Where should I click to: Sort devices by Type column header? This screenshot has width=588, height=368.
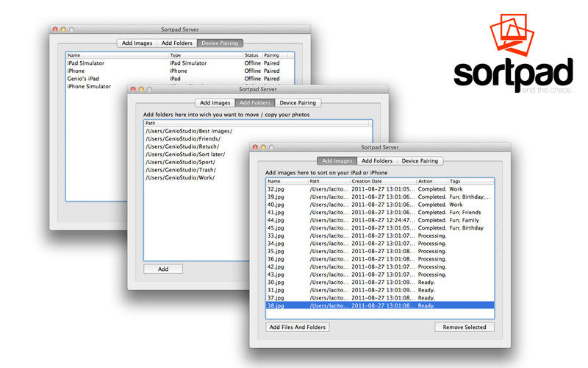coord(206,55)
